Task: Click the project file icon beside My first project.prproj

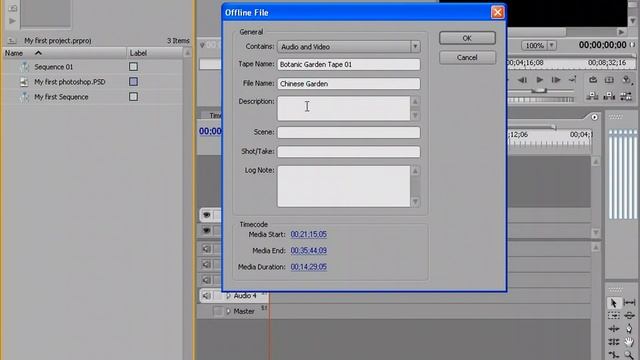Action: (12, 40)
